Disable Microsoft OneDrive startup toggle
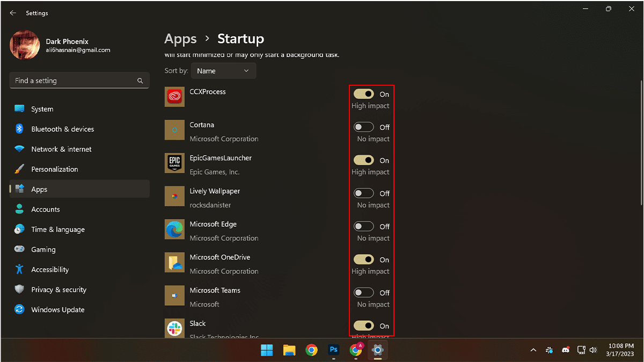 click(364, 260)
